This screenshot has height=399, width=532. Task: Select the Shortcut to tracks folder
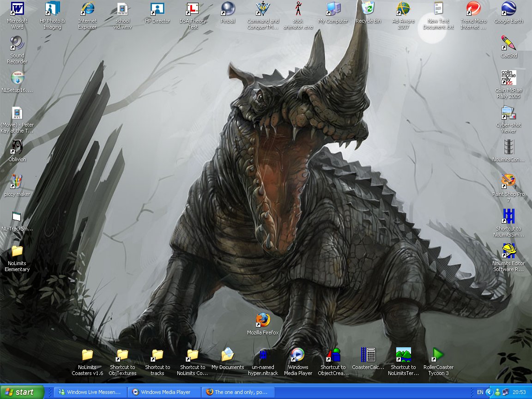157,355
